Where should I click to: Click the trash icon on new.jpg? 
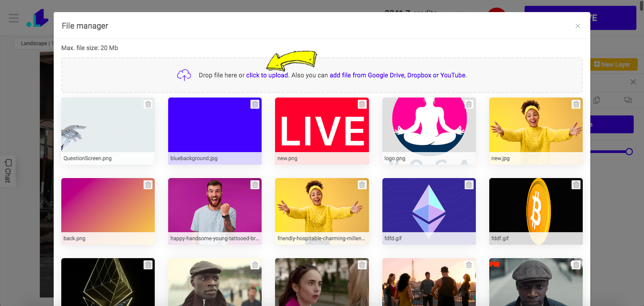tap(576, 104)
